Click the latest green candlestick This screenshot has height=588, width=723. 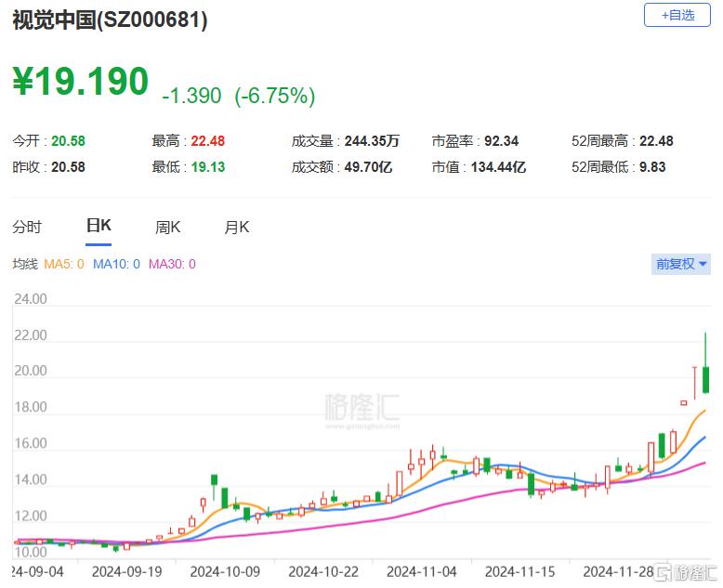[705, 380]
